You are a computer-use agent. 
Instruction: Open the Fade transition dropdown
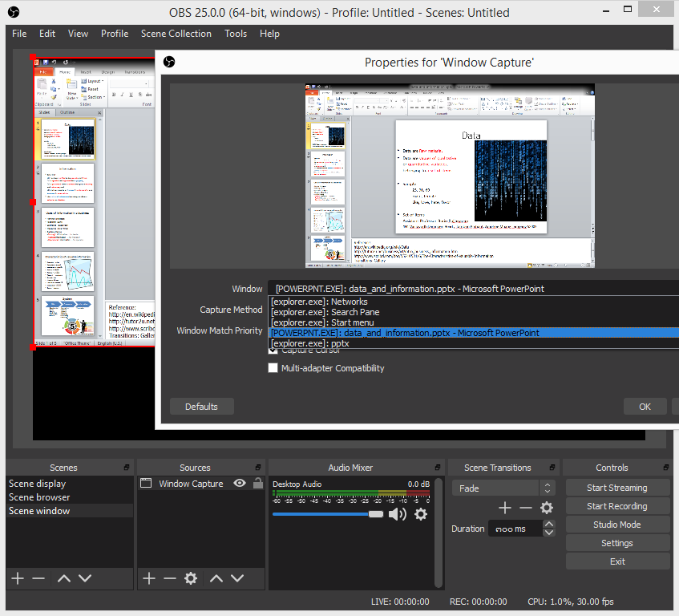tap(503, 488)
